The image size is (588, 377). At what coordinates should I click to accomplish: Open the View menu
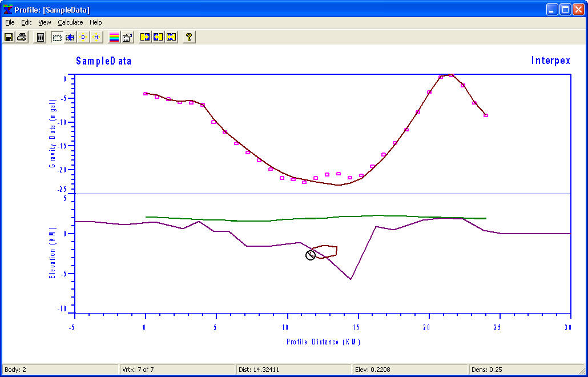pos(45,22)
